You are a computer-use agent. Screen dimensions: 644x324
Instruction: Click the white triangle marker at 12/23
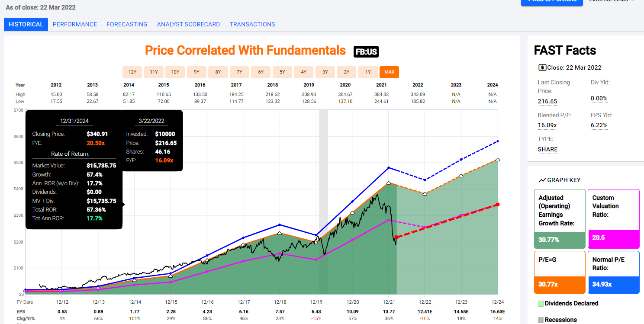tap(461, 175)
